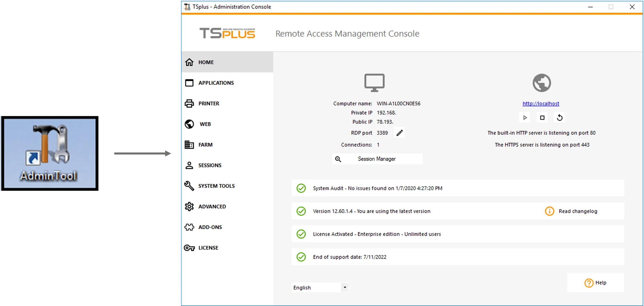Stop the built-in HTTP server
The height and width of the screenshot is (306, 644).
(x=542, y=117)
